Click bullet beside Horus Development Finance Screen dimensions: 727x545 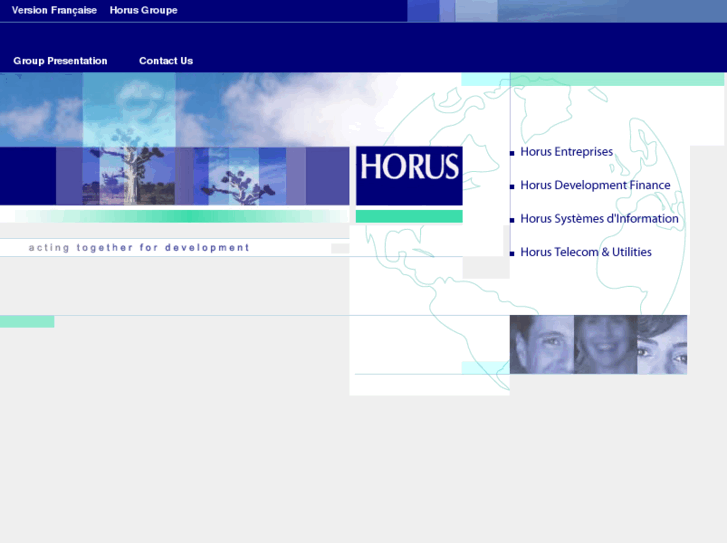512,187
